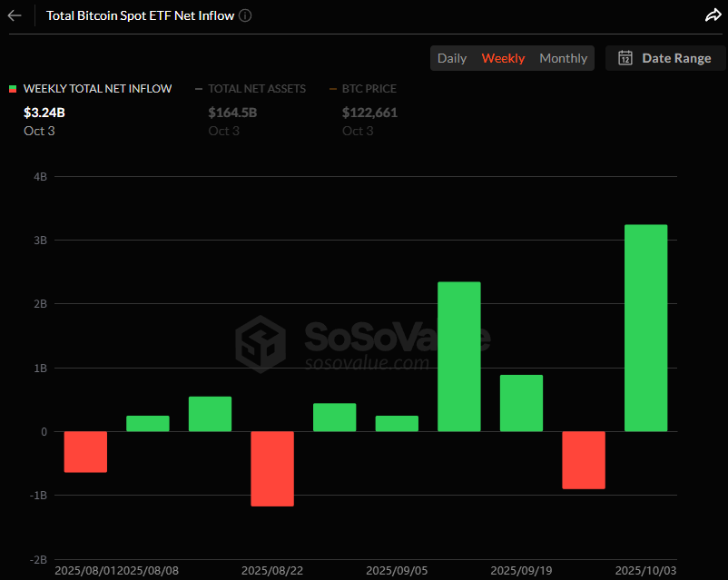Image resolution: width=728 pixels, height=580 pixels.
Task: Click the back arrow icon
Action: click(15, 15)
